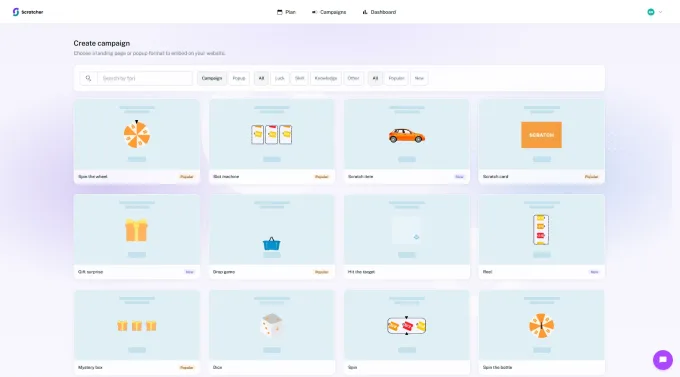Viewport: 680px width, 377px height.
Task: Filter games by Luck
Action: tap(280, 79)
